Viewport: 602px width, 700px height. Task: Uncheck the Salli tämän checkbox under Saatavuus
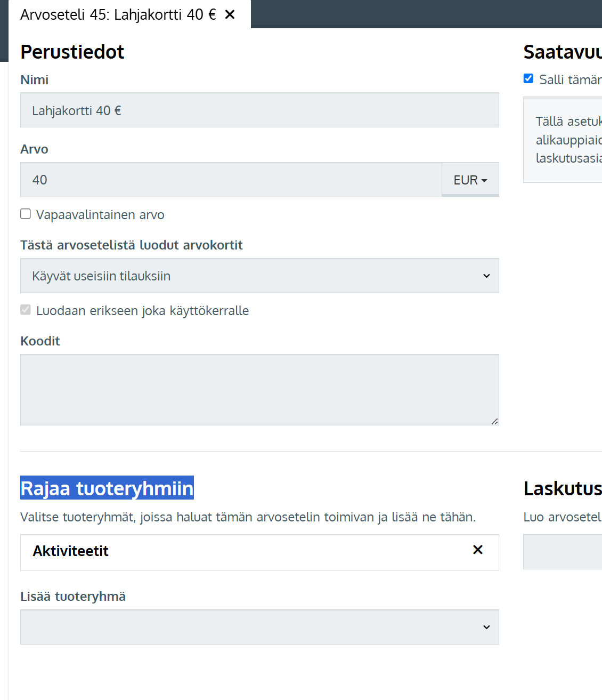pos(528,78)
